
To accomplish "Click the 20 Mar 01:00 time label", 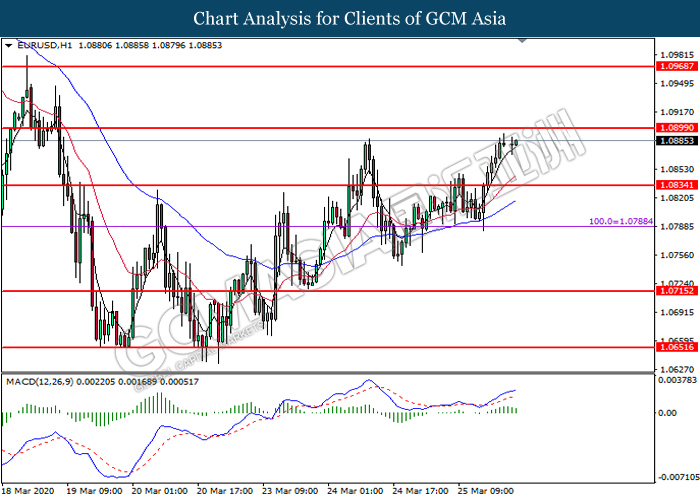I will pos(161,491).
